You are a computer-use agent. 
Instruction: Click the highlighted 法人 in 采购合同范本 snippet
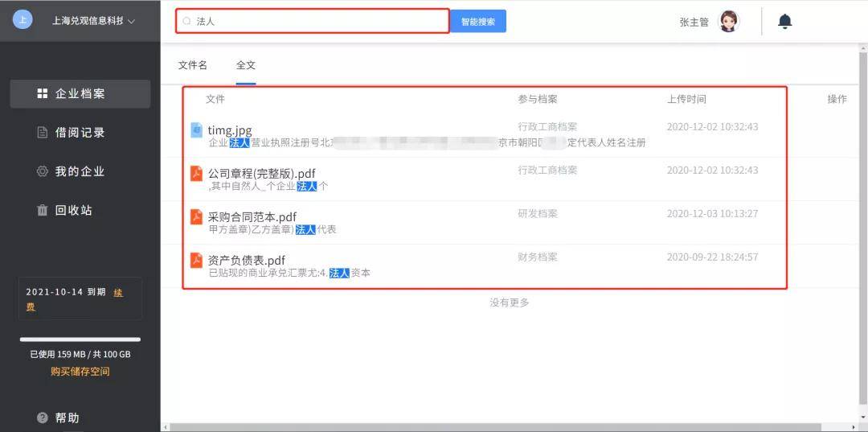(x=305, y=229)
